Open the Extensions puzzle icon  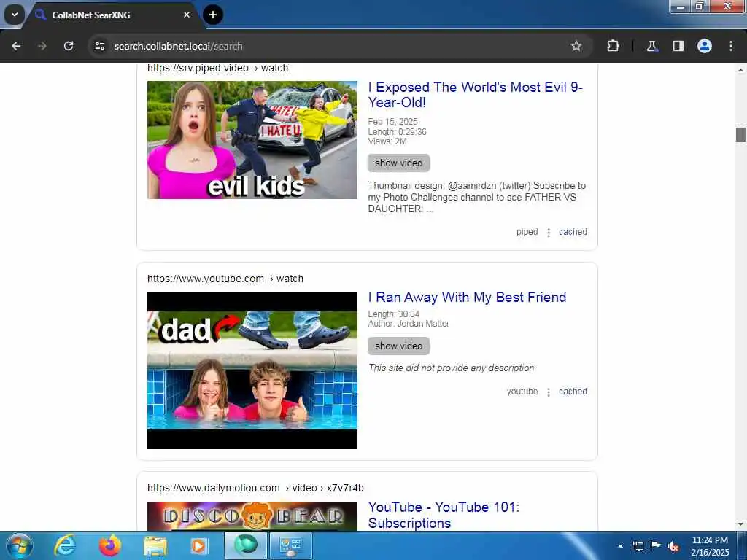(x=613, y=46)
